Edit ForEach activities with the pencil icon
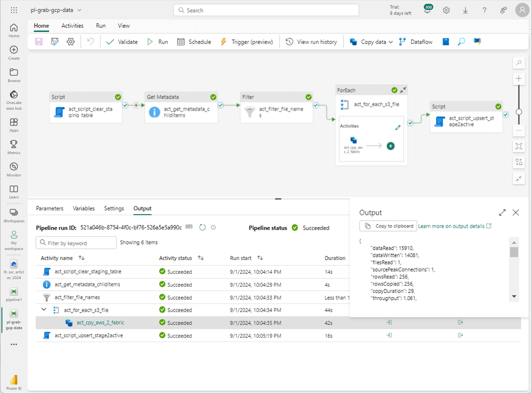532x394 pixels. 398,127
